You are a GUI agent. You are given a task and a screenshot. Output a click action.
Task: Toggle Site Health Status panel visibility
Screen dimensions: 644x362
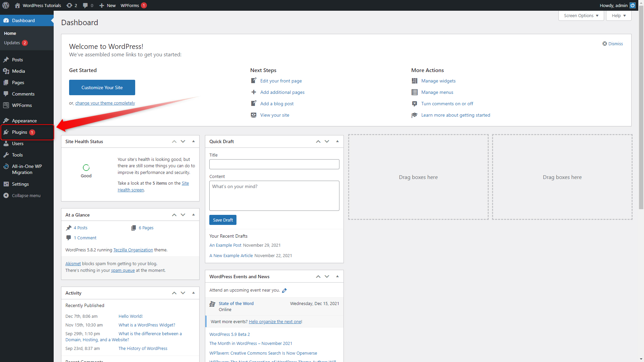pyautogui.click(x=193, y=141)
